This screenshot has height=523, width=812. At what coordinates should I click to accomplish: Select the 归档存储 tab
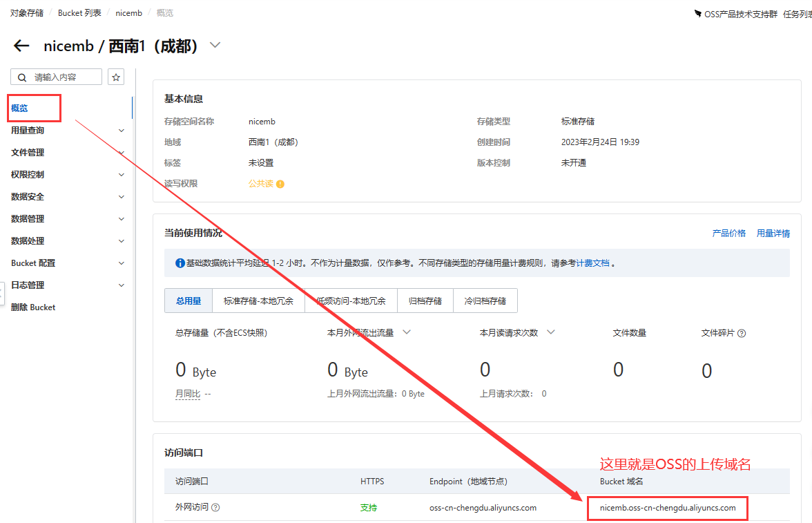pyautogui.click(x=425, y=301)
